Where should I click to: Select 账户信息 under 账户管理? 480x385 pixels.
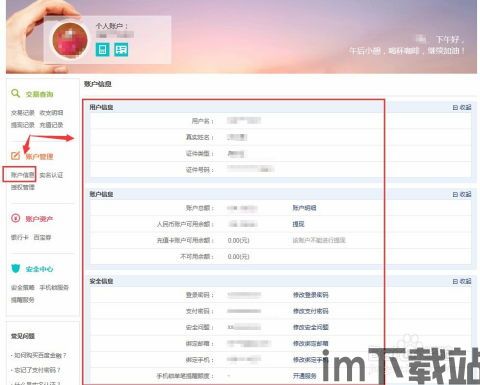(x=23, y=175)
